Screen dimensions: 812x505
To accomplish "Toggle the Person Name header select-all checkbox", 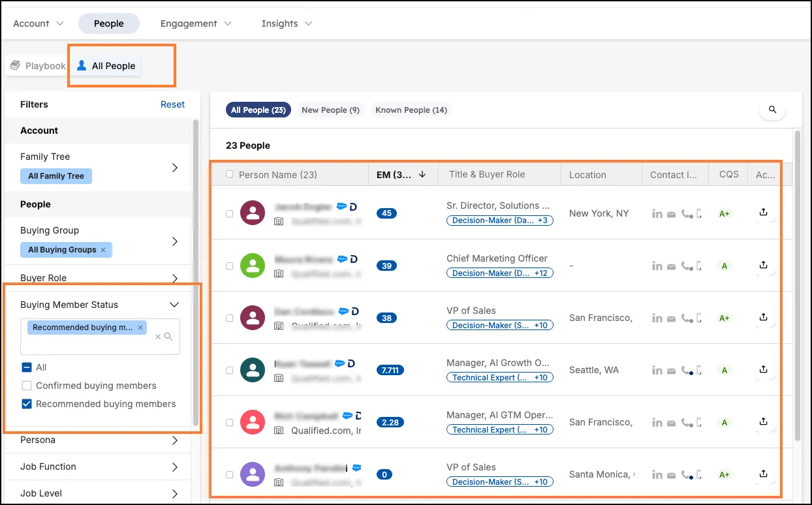I will pyautogui.click(x=230, y=174).
